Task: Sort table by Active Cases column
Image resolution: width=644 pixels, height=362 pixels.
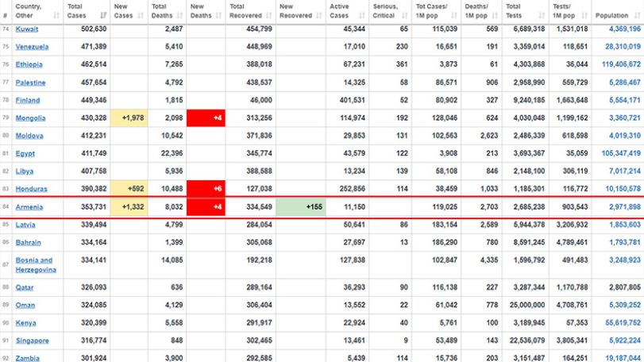Action: pyautogui.click(x=348, y=11)
